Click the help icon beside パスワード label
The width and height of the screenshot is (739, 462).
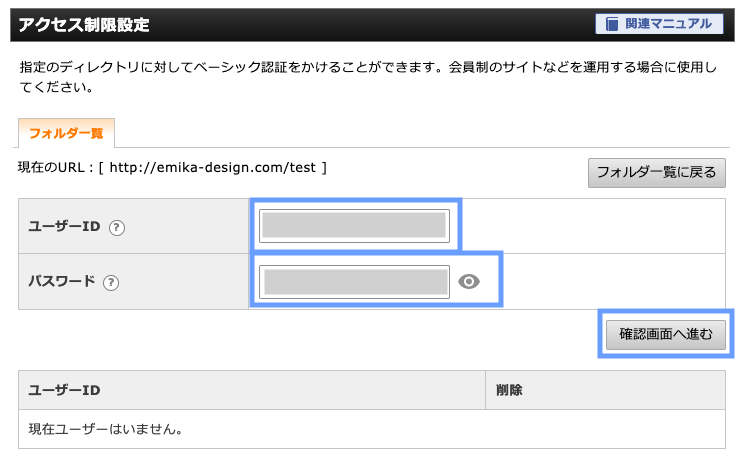point(111,282)
